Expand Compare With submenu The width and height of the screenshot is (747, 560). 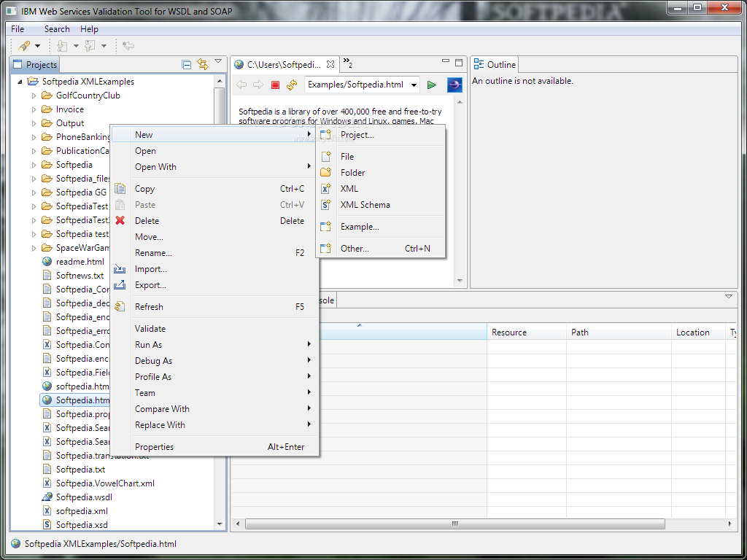[x=214, y=409]
